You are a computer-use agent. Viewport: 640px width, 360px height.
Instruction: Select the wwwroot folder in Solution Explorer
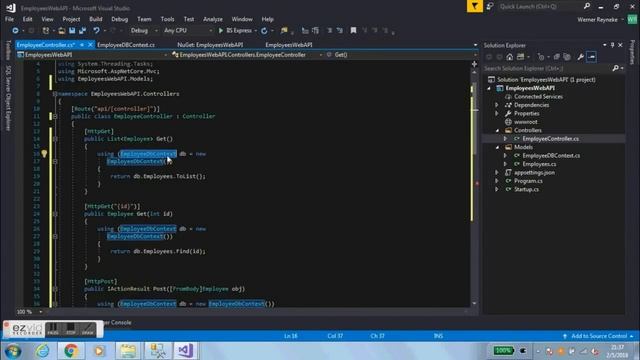click(526, 122)
